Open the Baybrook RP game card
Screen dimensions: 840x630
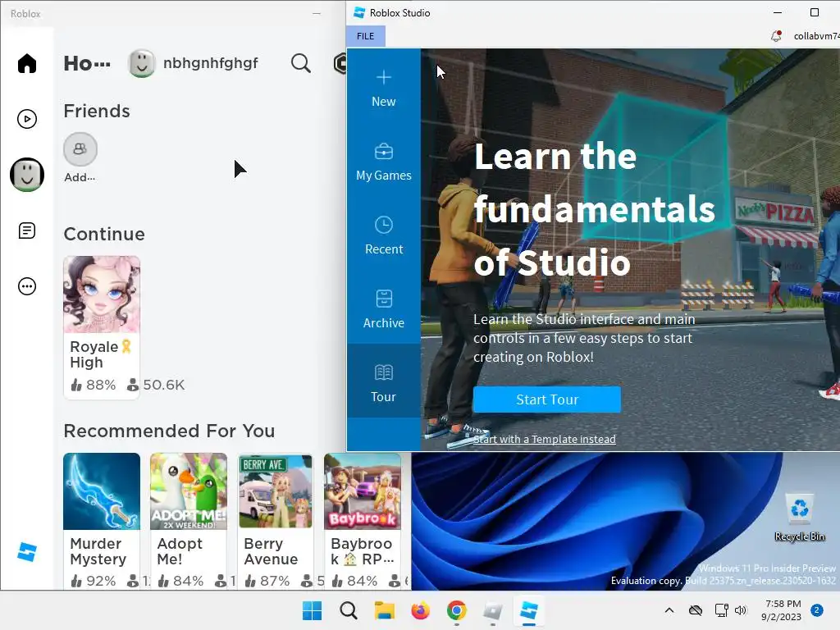pos(363,521)
